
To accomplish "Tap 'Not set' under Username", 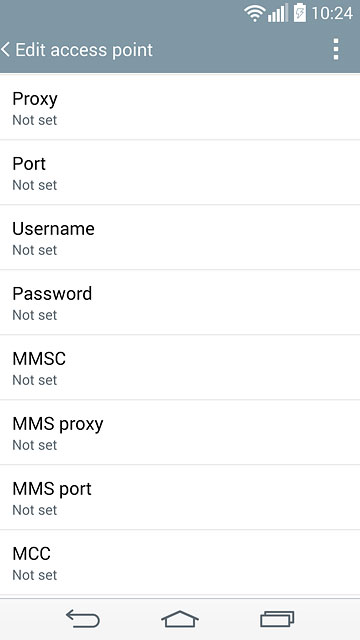I will pos(35,250).
